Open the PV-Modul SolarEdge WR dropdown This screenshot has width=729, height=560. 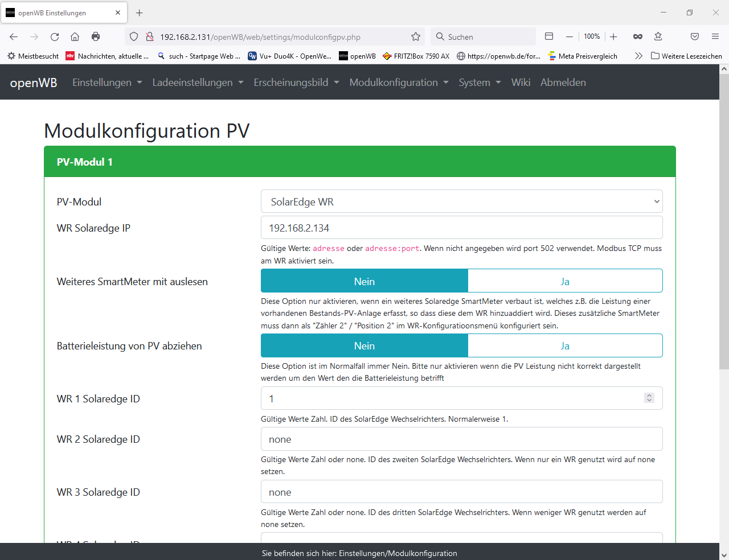tap(461, 201)
